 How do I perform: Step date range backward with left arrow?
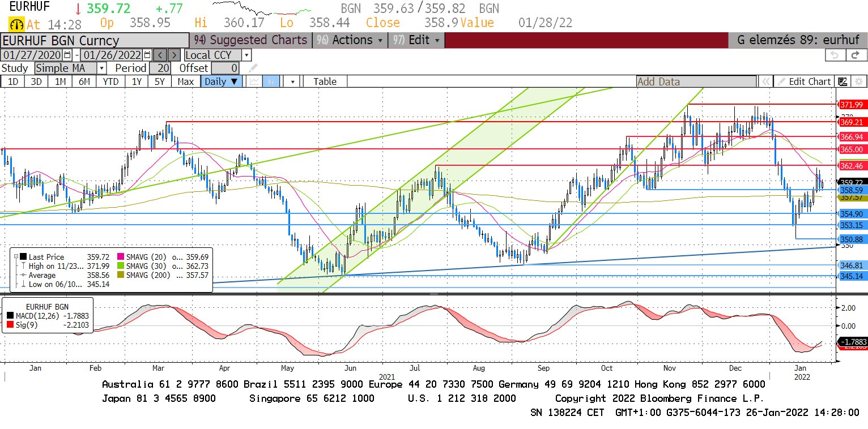160,55
